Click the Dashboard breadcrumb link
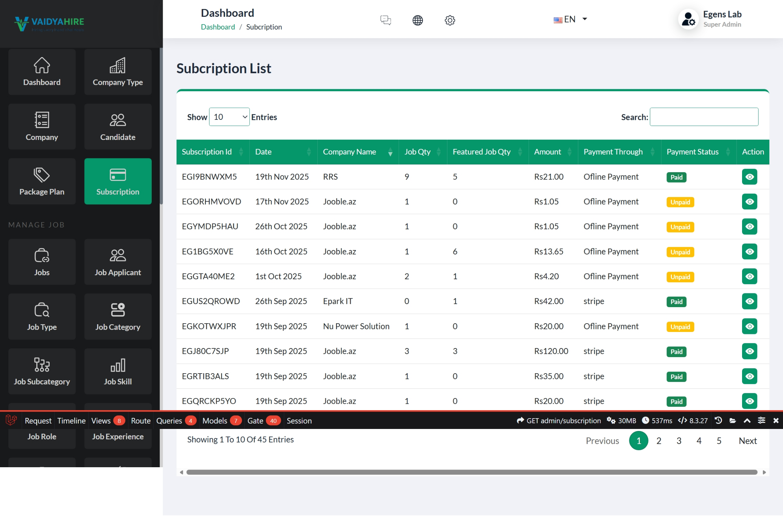The image size is (783, 532). (218, 27)
